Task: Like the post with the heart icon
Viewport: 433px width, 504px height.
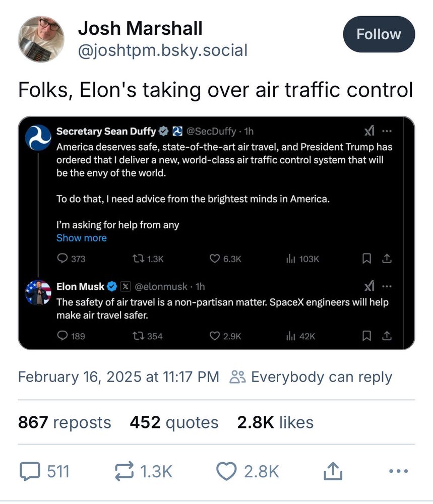Action: point(227,471)
